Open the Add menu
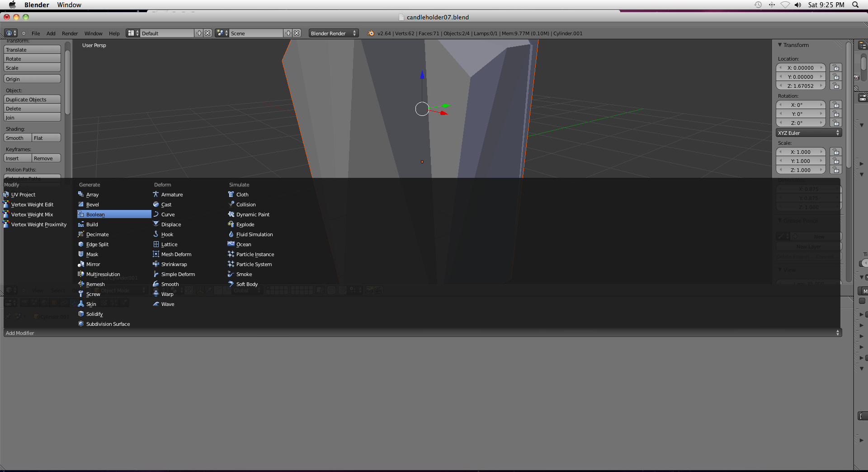Image resolution: width=868 pixels, height=472 pixels. [x=51, y=33]
